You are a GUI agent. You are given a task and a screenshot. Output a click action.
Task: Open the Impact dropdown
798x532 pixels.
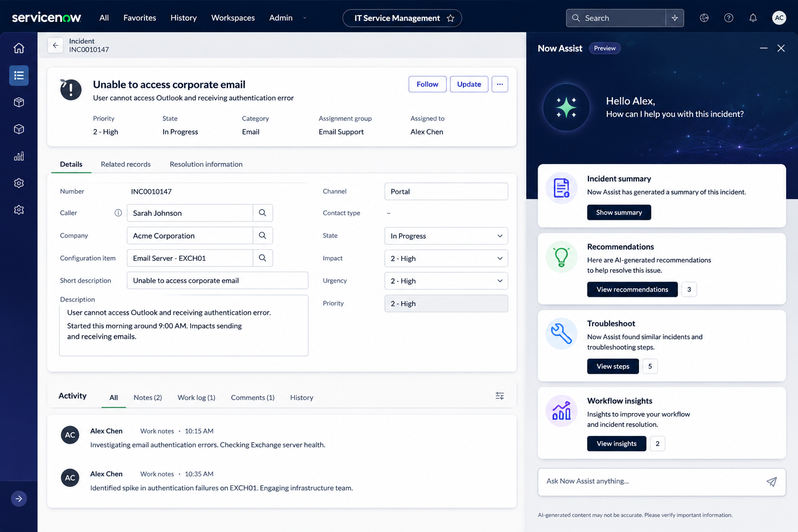point(446,259)
